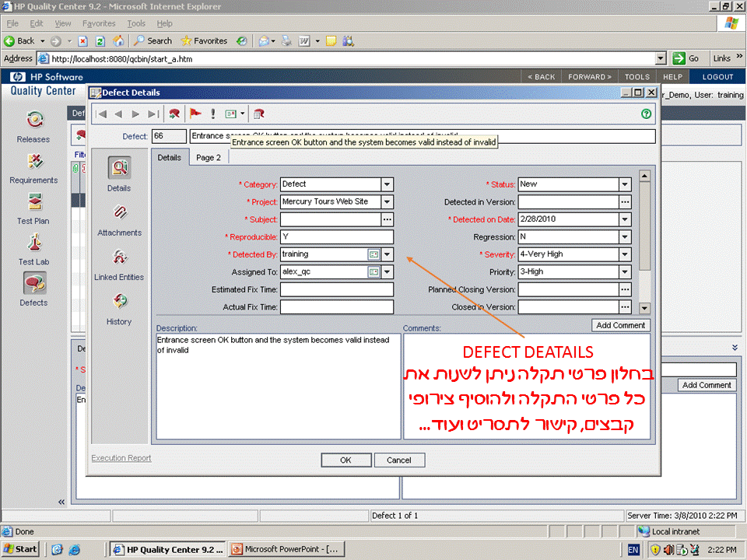Screen dimensions: 747x560
Task: Click the Description text area
Action: [279, 387]
